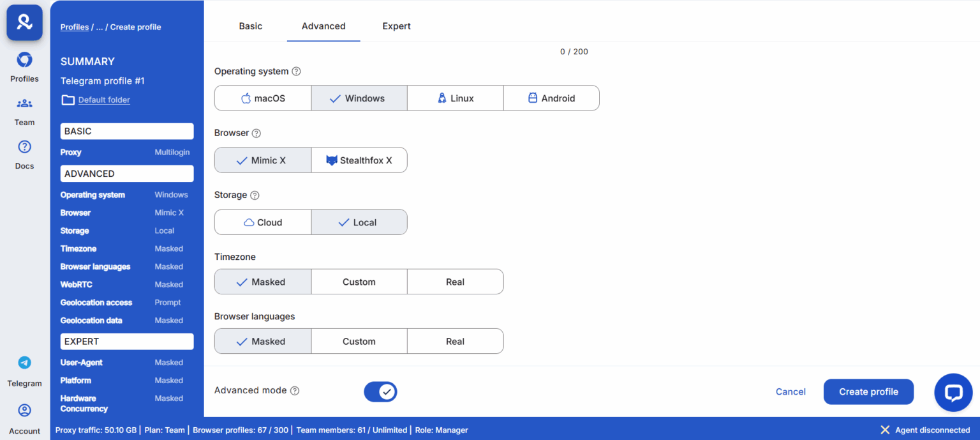Open the Team section icon
980x440 pixels.
(24, 103)
